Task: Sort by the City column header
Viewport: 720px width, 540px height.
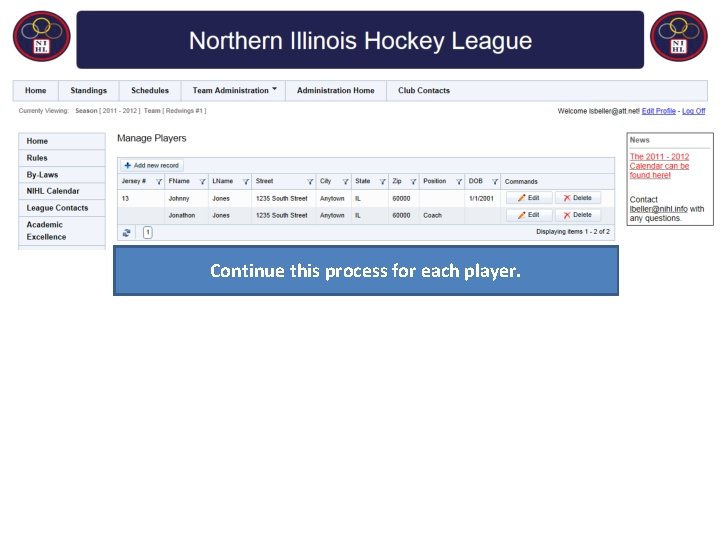Action: (326, 181)
